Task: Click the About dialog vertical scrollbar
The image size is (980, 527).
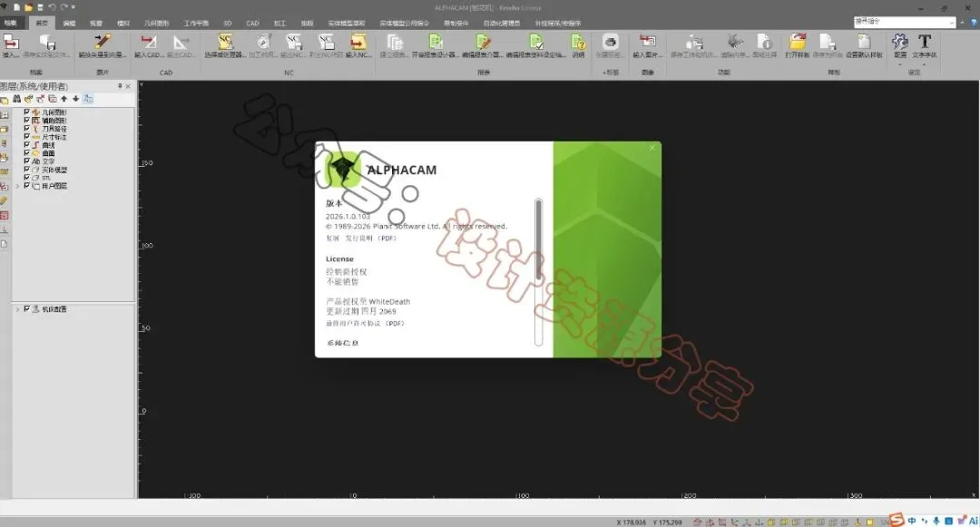Action: point(538,271)
